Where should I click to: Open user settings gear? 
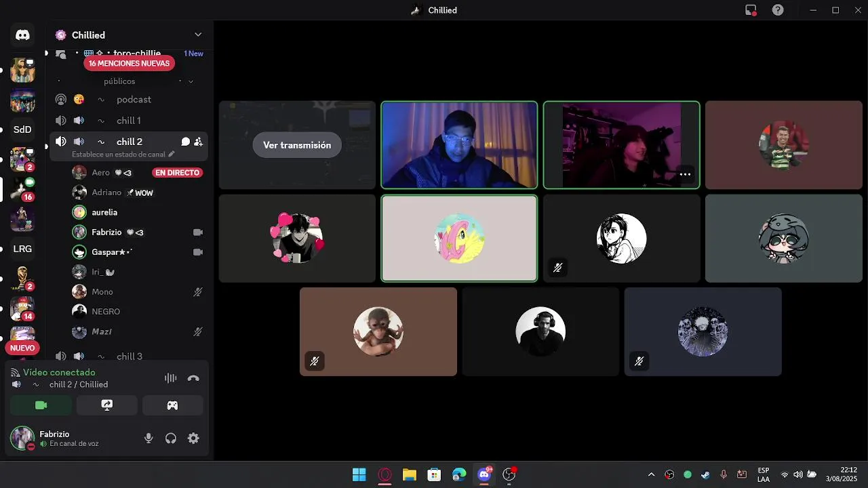click(x=193, y=439)
